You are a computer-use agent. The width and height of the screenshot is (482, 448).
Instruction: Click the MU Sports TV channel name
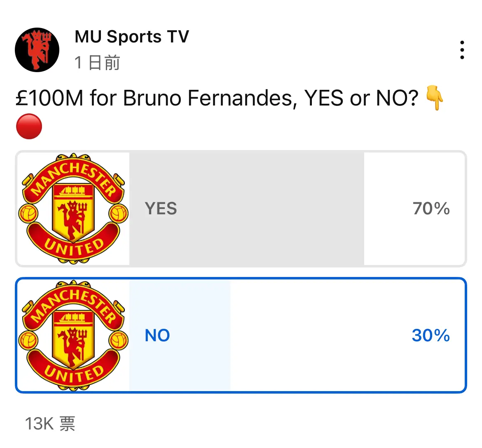pos(132,37)
